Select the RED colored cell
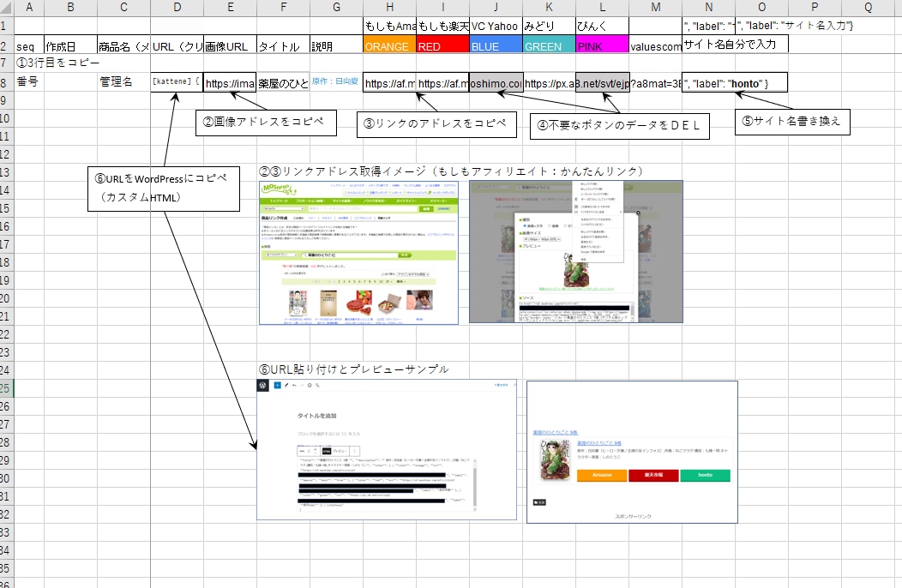Screen dimensions: 902x588 (443, 46)
